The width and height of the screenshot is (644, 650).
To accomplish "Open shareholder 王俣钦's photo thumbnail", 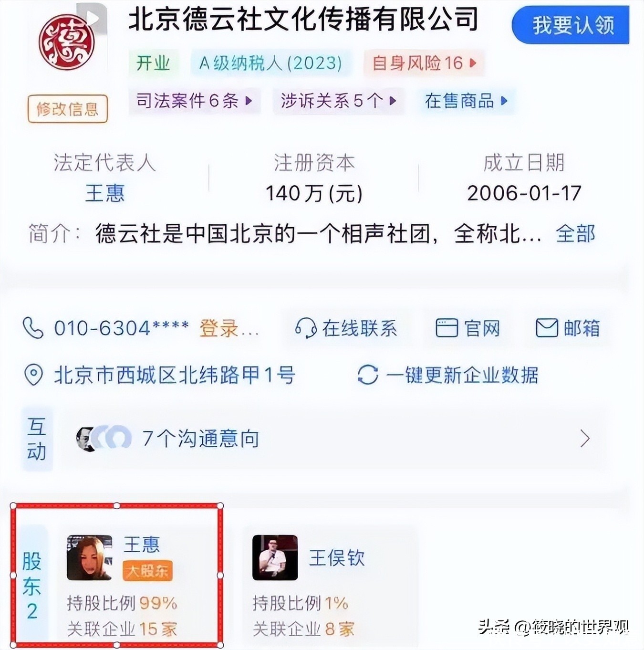I will coord(275,557).
